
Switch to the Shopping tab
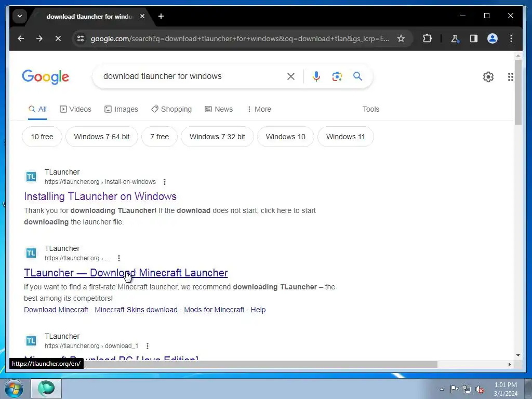[171, 109]
